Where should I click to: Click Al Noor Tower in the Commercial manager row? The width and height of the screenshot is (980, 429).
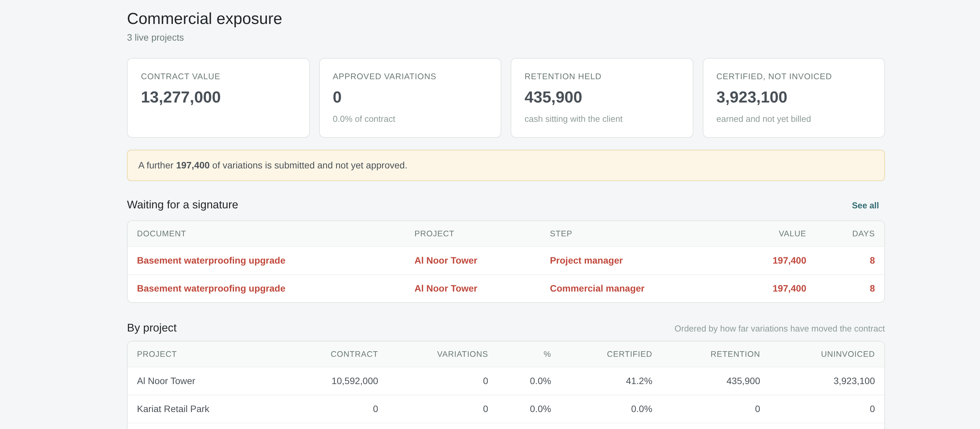click(445, 289)
